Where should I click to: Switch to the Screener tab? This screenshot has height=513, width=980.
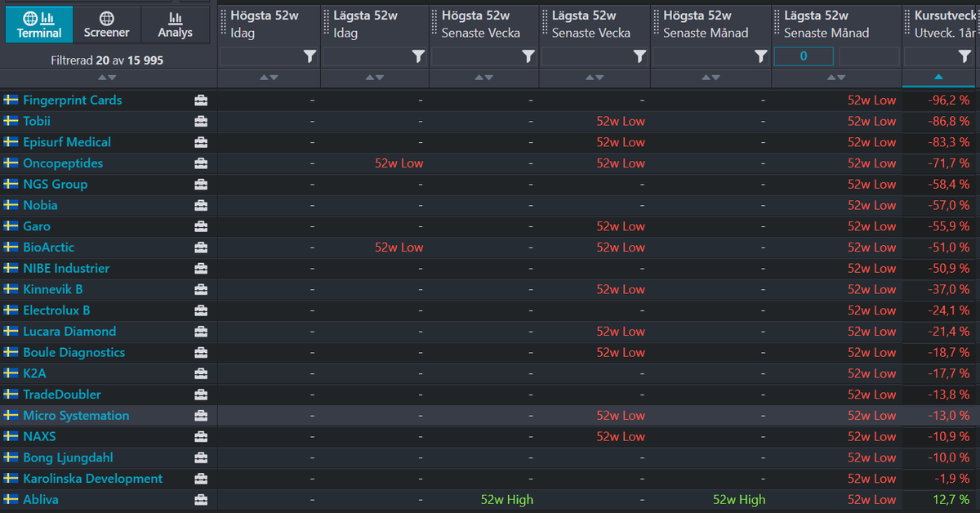(x=107, y=25)
